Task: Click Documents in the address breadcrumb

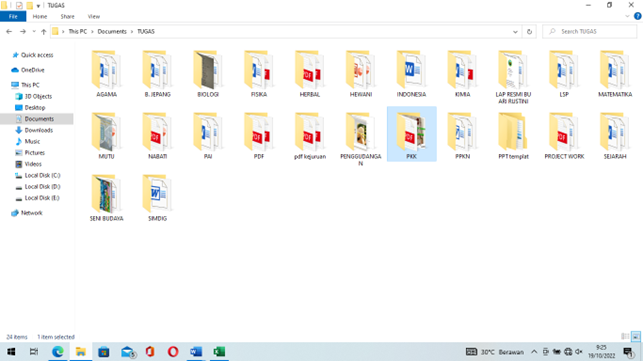Action: (x=112, y=32)
